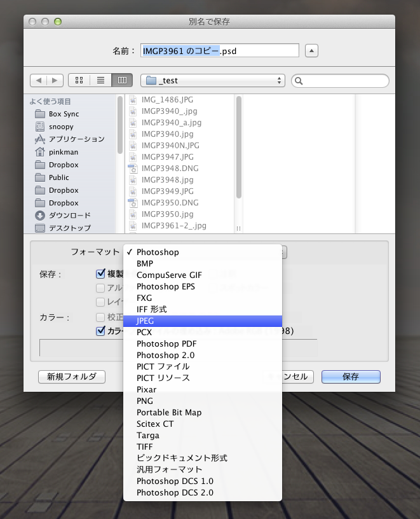Click the Forward navigation arrow

tap(55, 80)
